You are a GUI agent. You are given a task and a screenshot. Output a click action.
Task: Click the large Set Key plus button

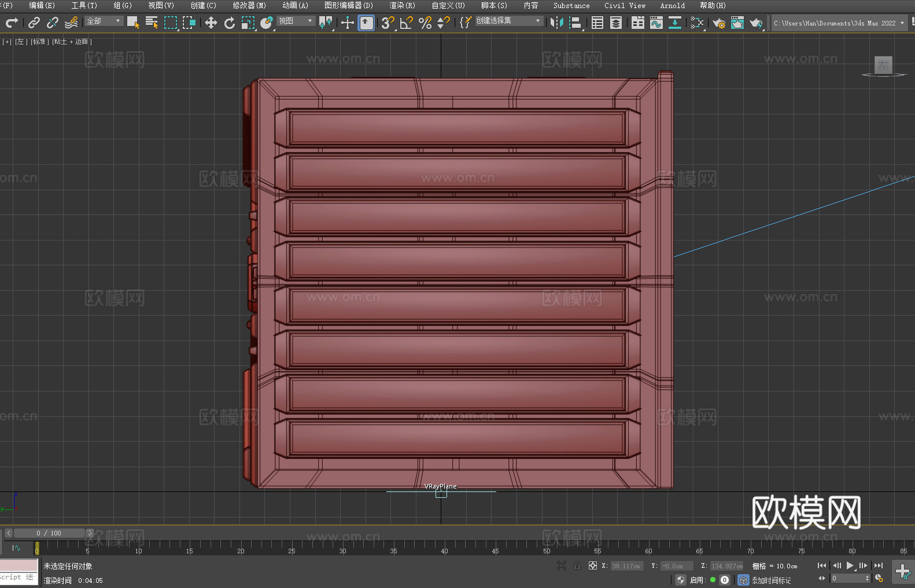pyautogui.click(x=903, y=572)
